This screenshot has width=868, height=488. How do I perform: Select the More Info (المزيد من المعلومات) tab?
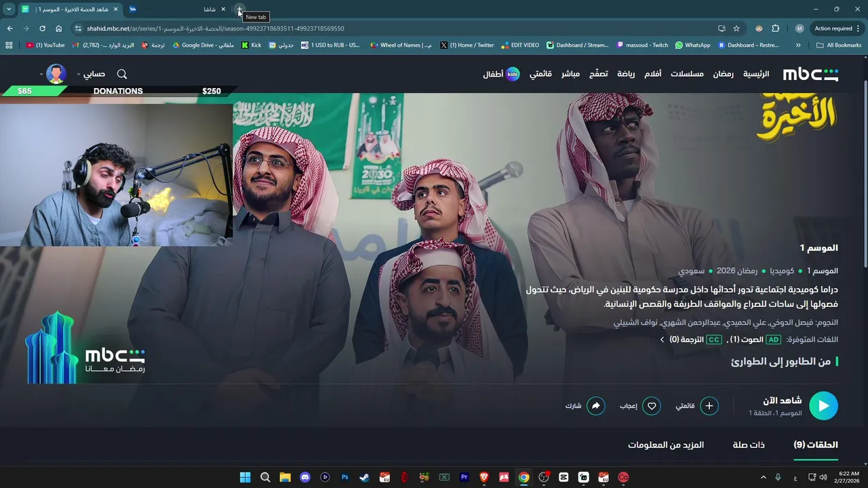click(x=666, y=445)
